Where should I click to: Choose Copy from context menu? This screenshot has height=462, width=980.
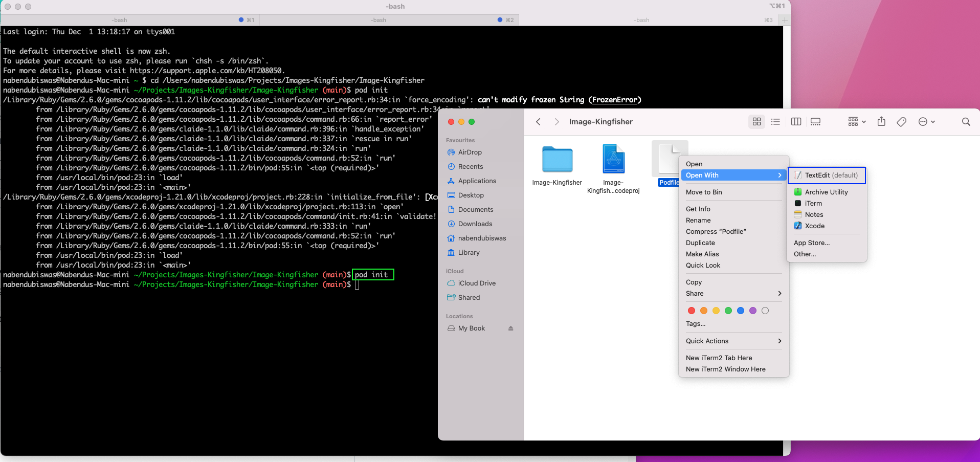point(733,282)
